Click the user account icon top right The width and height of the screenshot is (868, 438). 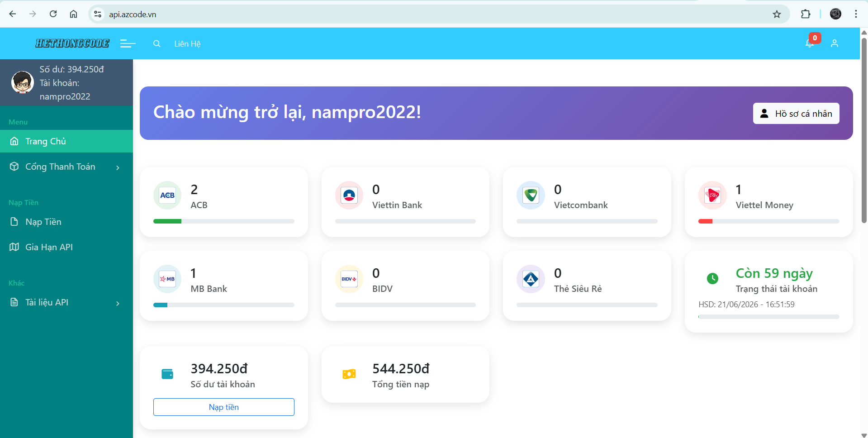(835, 43)
